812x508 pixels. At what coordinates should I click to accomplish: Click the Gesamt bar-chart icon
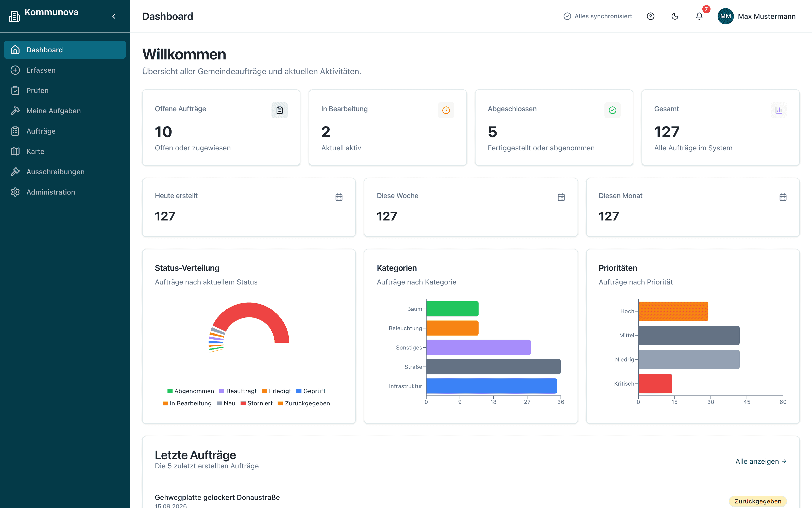tap(779, 110)
